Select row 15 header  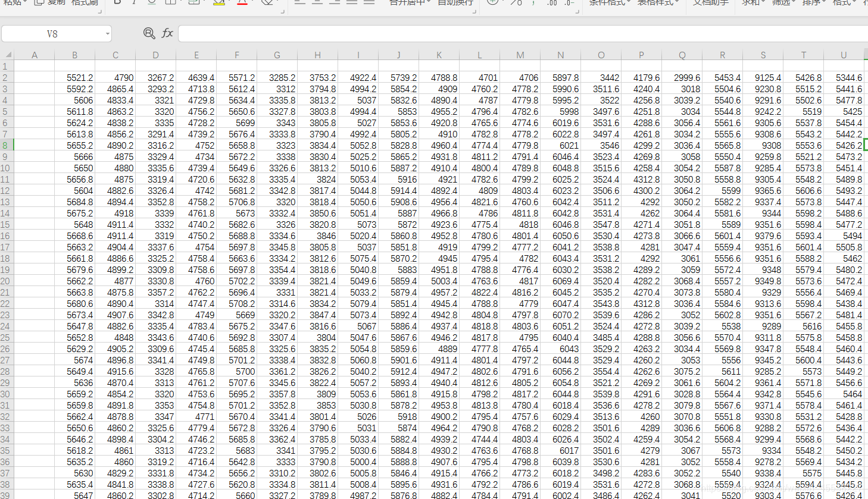6,225
